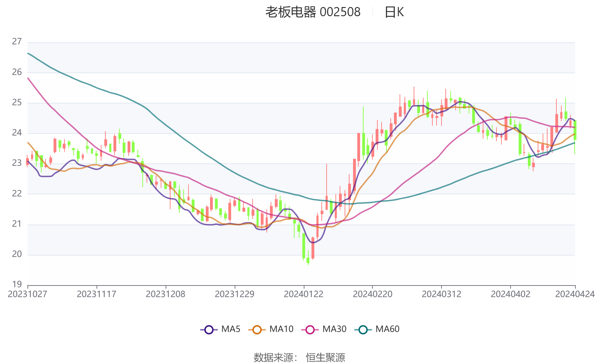Click the 25 price axis label
The image size is (599, 364).
click(17, 102)
